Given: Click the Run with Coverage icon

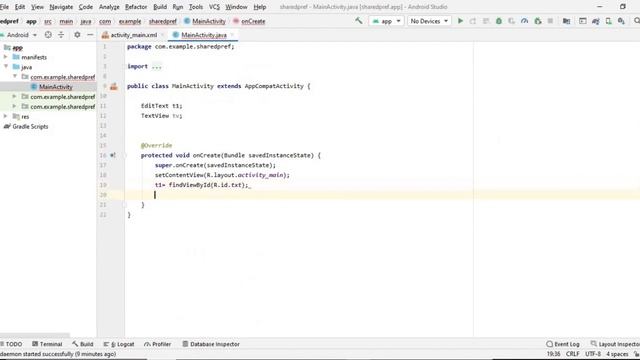Looking at the screenshot, I should click(x=511, y=21).
